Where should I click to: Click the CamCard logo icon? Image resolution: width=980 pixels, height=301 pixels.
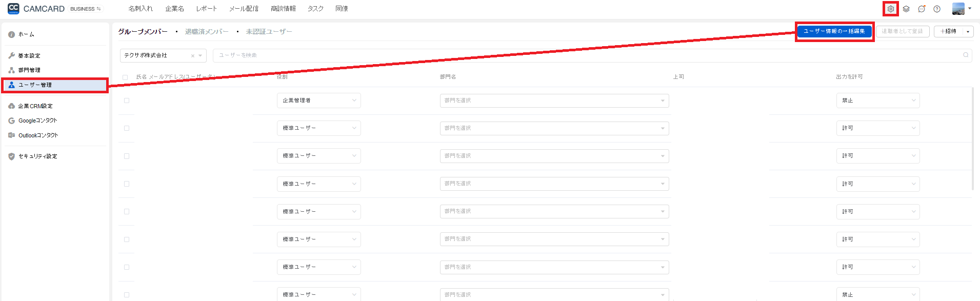13,9
